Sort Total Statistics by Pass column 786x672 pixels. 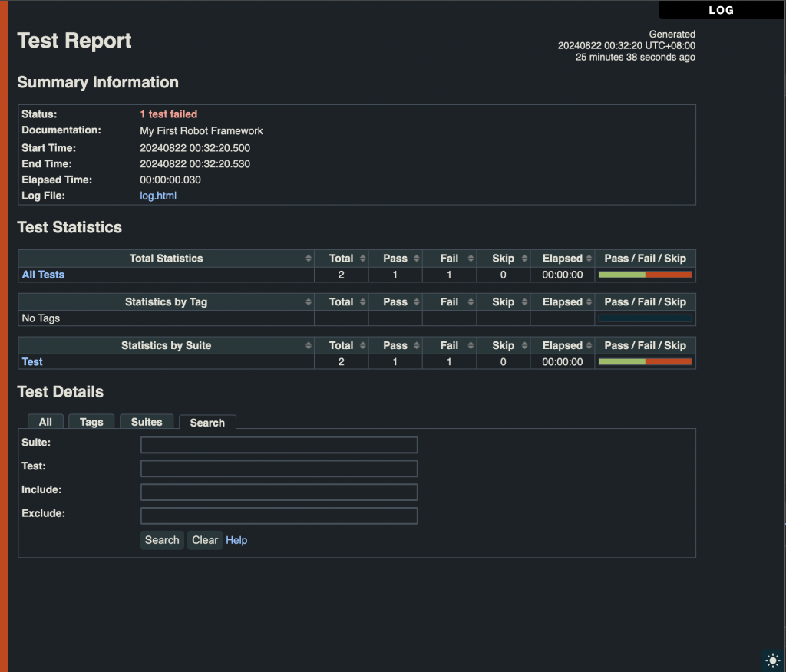tap(395, 258)
